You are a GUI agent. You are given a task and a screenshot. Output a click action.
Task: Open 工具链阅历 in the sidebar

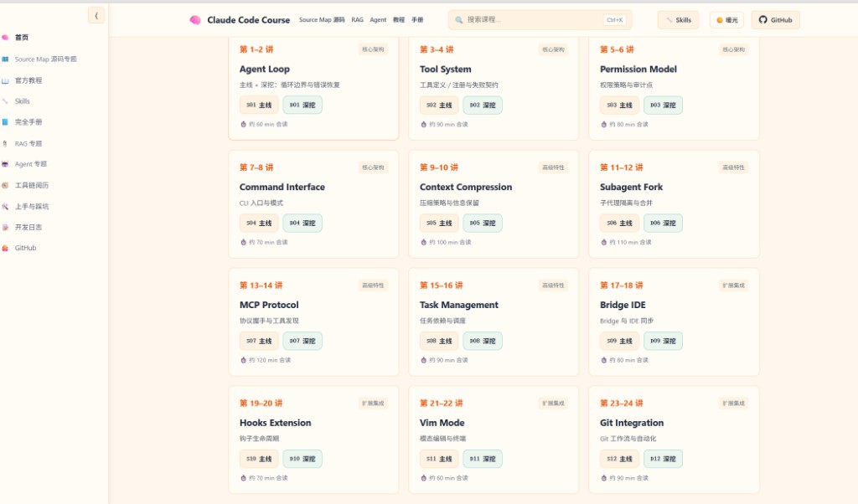tap(31, 185)
